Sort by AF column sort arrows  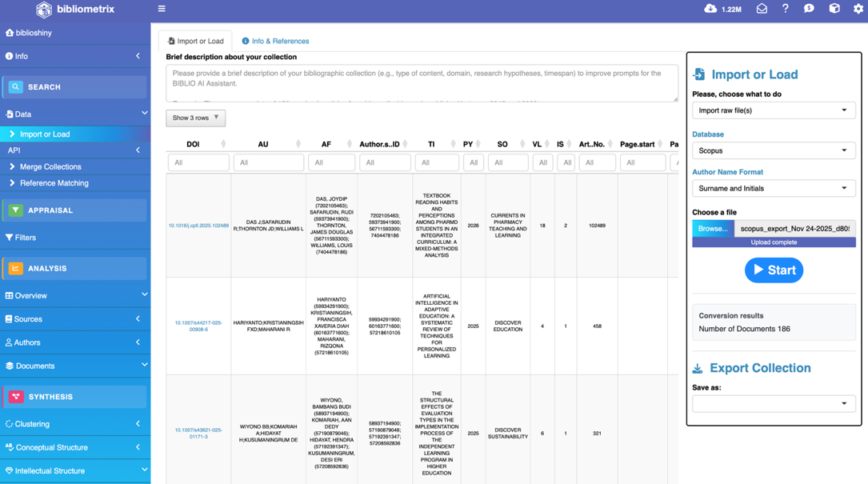[350, 144]
